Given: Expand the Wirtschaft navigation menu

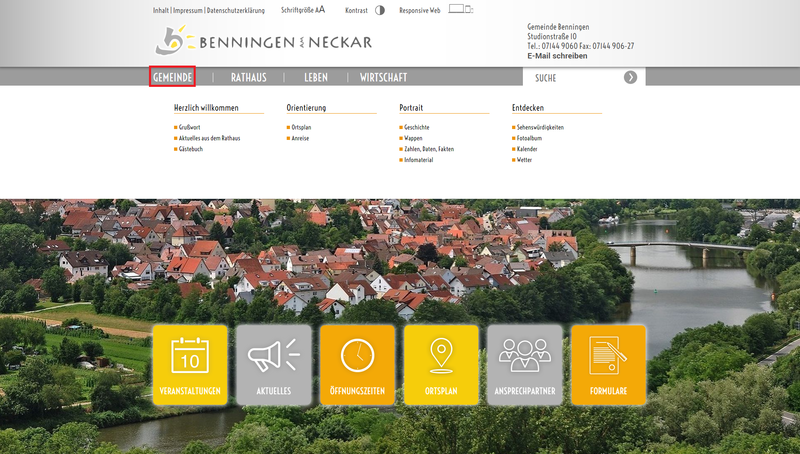Looking at the screenshot, I should pyautogui.click(x=383, y=77).
